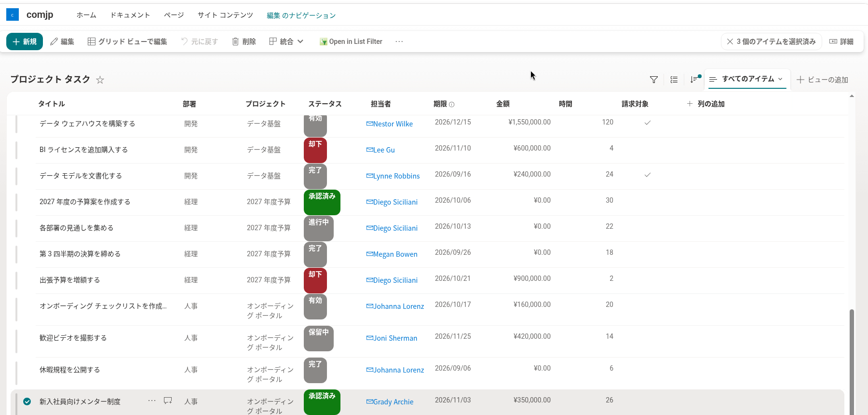Open the sort options icon

pos(694,80)
